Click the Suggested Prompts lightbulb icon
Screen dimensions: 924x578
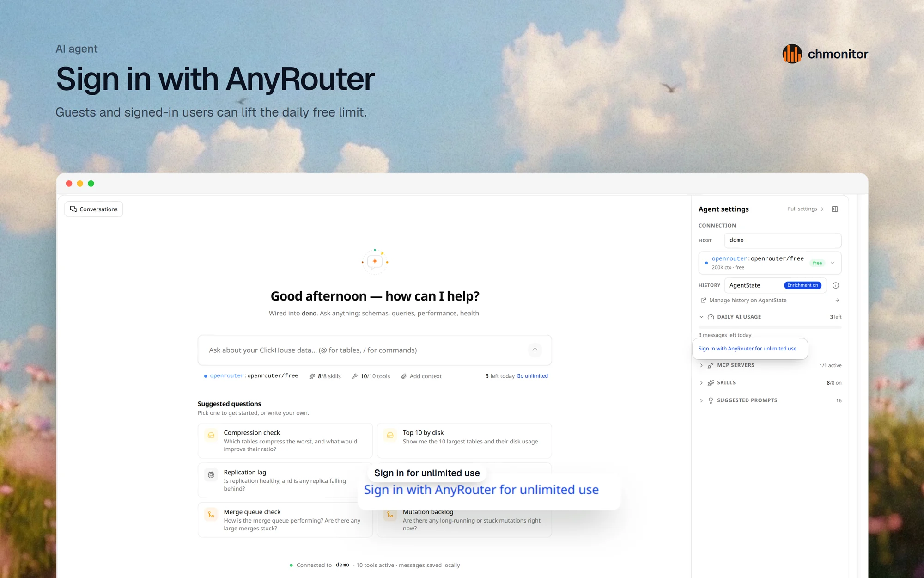tap(711, 400)
